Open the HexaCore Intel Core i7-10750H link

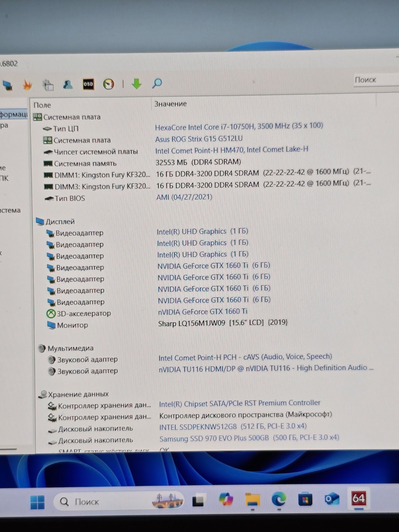point(239,126)
